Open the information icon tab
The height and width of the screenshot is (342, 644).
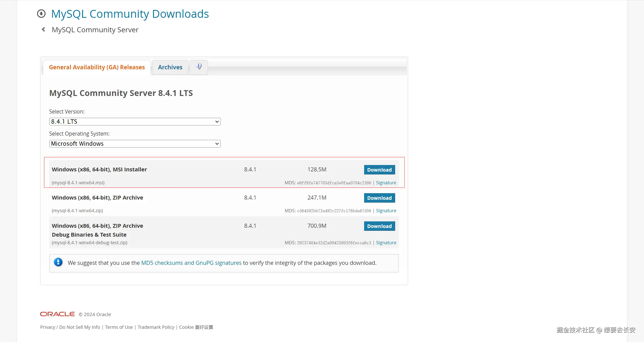(199, 67)
